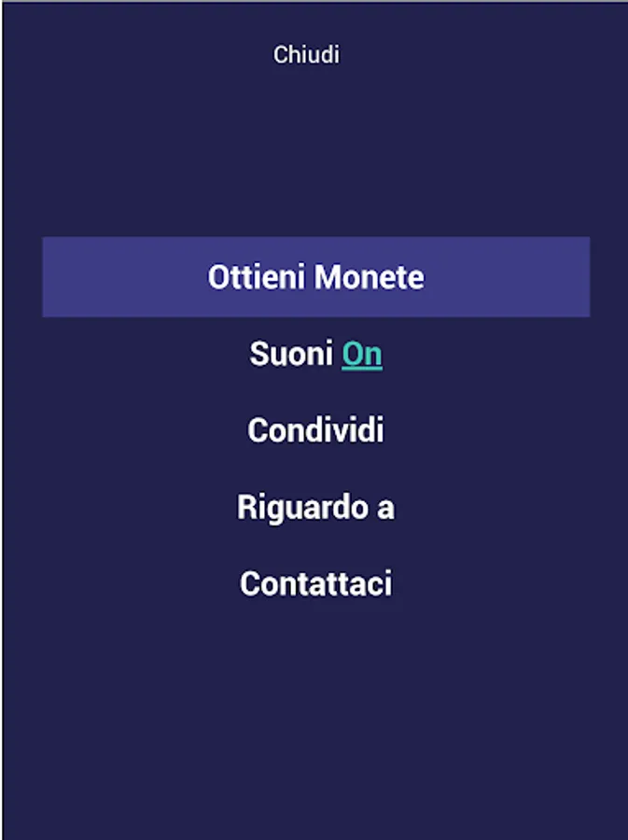
Task: Click the Suoni label text
Action: (x=291, y=355)
